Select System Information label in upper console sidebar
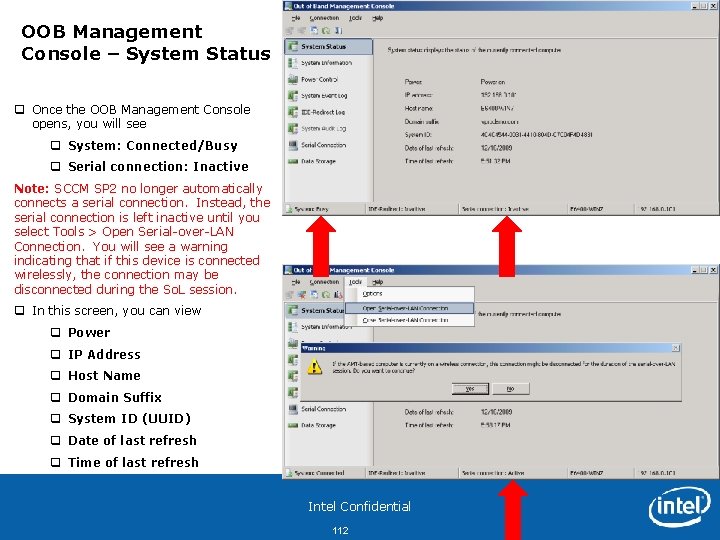The image size is (720, 540). (x=326, y=63)
